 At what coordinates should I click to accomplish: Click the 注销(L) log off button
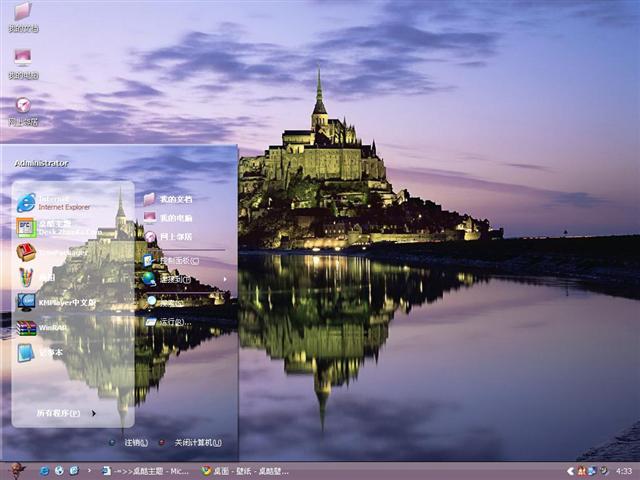pos(129,442)
